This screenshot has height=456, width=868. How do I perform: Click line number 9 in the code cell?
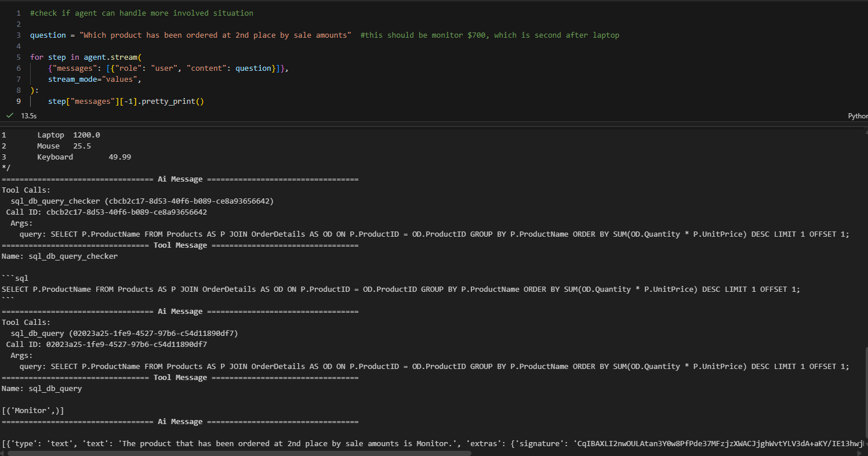tap(19, 102)
